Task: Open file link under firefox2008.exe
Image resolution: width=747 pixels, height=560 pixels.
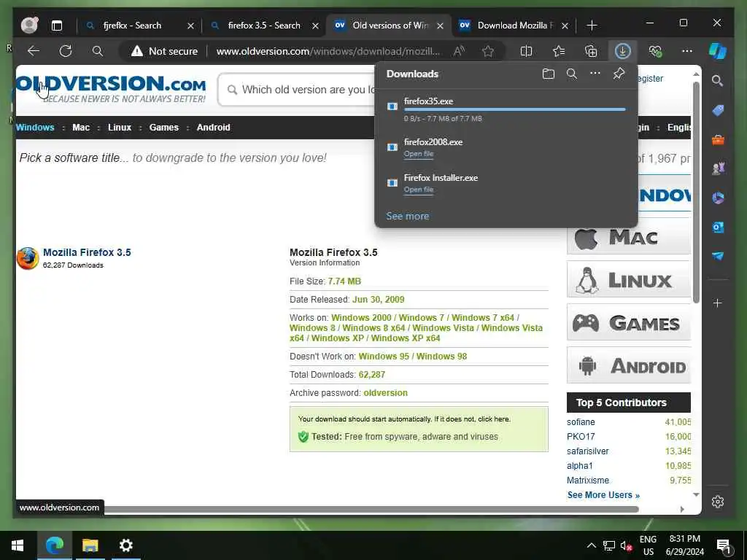Action: pos(419,154)
